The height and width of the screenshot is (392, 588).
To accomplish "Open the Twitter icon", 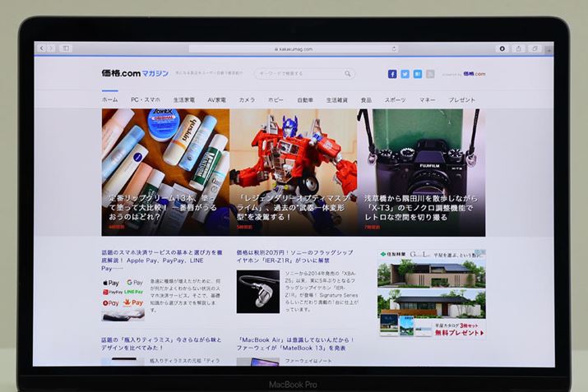I will tap(405, 74).
